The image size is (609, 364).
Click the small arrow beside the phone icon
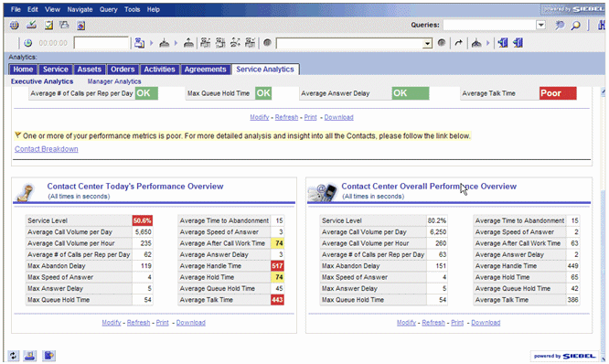[152, 43]
